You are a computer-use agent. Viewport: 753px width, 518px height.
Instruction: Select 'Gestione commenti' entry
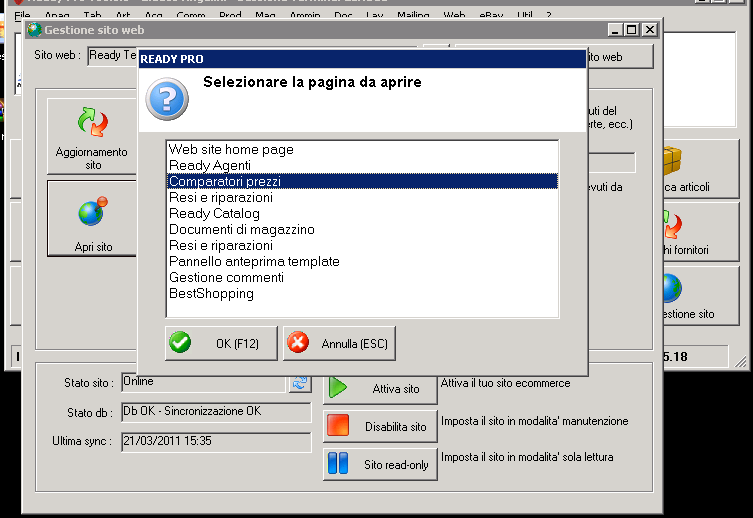point(362,277)
